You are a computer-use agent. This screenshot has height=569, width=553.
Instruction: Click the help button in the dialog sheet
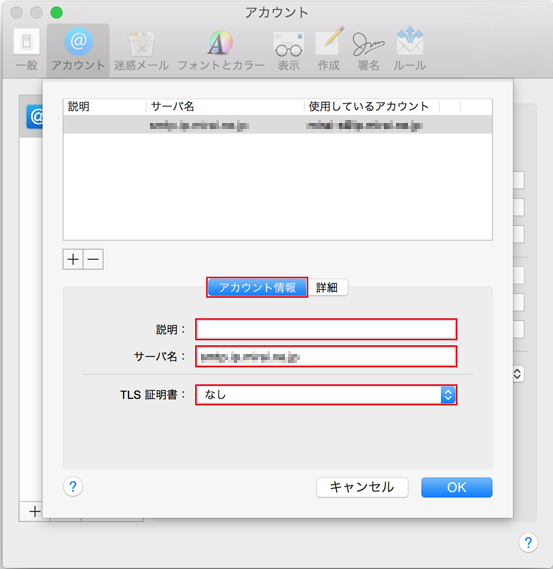(x=73, y=486)
